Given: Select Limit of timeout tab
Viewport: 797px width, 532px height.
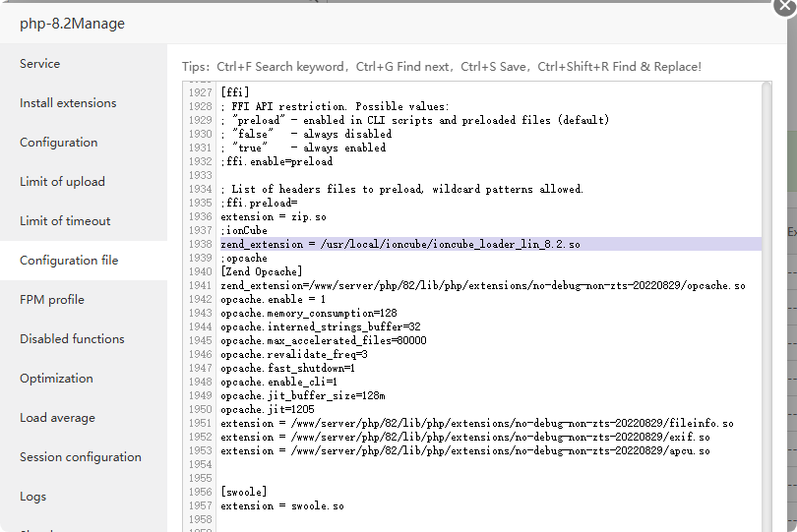Looking at the screenshot, I should (x=65, y=221).
